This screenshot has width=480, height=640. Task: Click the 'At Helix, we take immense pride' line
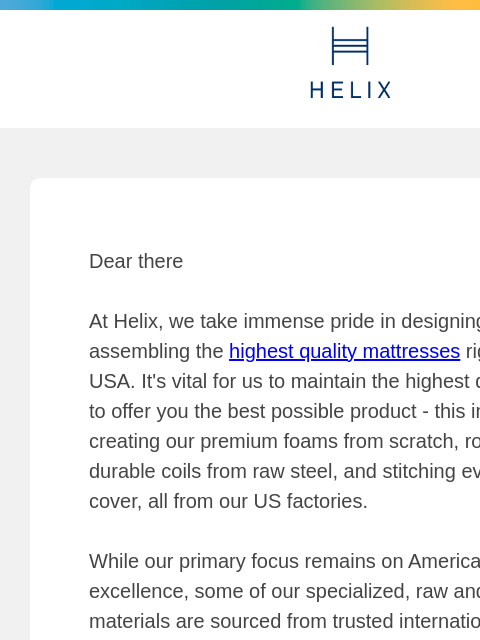point(284,321)
